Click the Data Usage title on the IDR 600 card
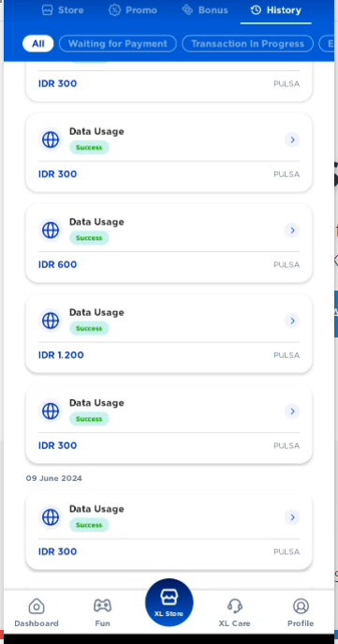 click(x=96, y=222)
